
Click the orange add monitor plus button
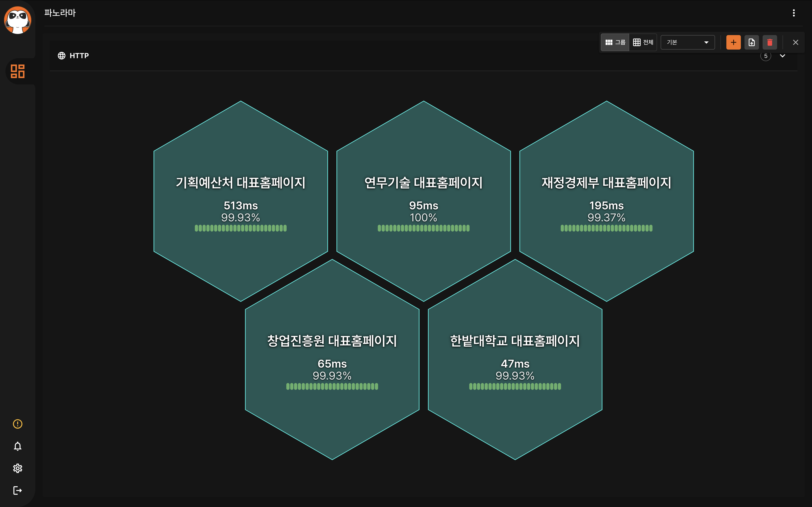coord(733,42)
